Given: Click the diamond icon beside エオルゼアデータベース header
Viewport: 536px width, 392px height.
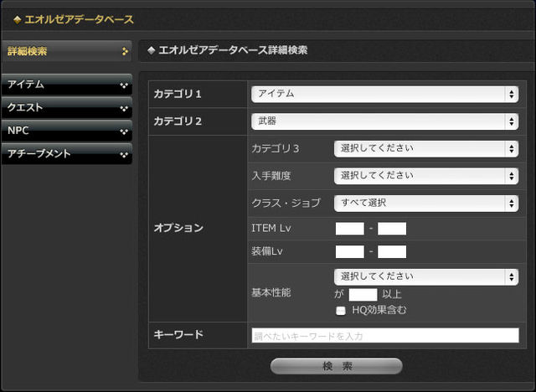Looking at the screenshot, I should (x=18, y=20).
